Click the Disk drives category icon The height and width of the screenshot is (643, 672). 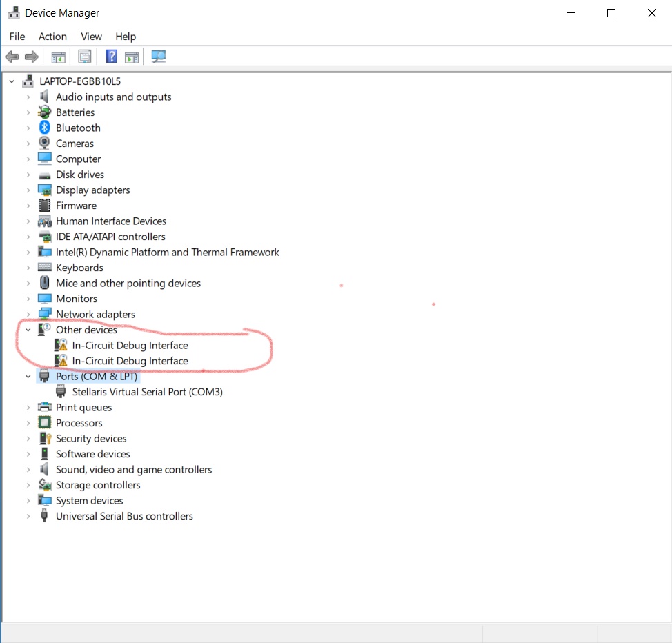(x=45, y=176)
